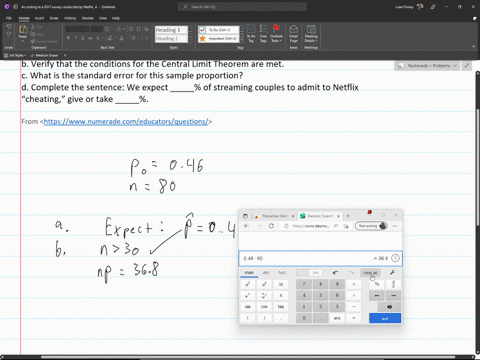Open a new browser tab with plus

click(348, 216)
